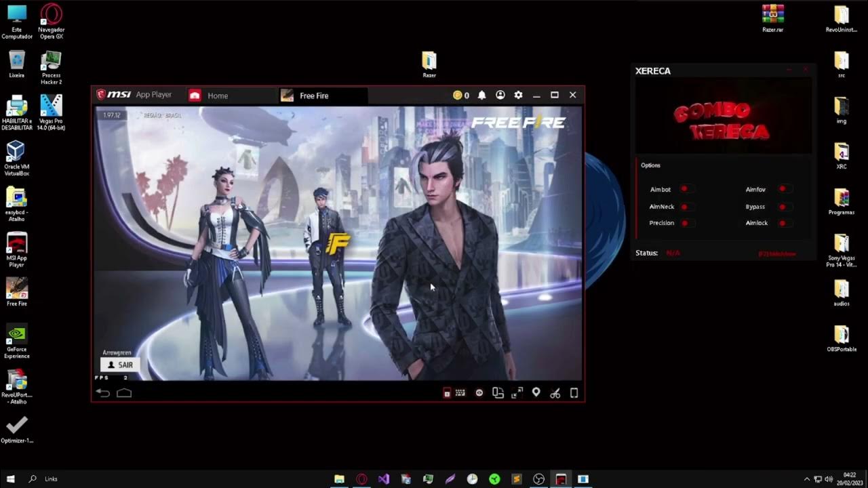Screen dimensions: 868x488
Task: Click the SAIR button in Free Fire
Action: point(120,365)
